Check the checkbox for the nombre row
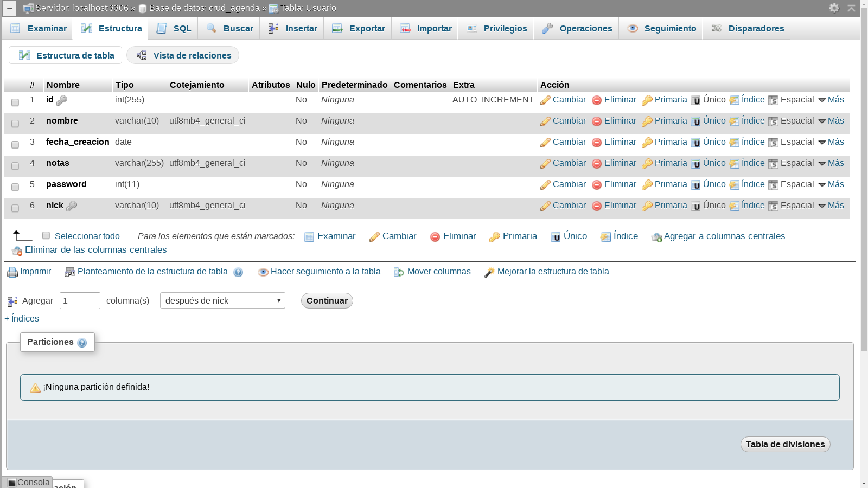Viewport: 868px width, 488px height. coord(15,124)
